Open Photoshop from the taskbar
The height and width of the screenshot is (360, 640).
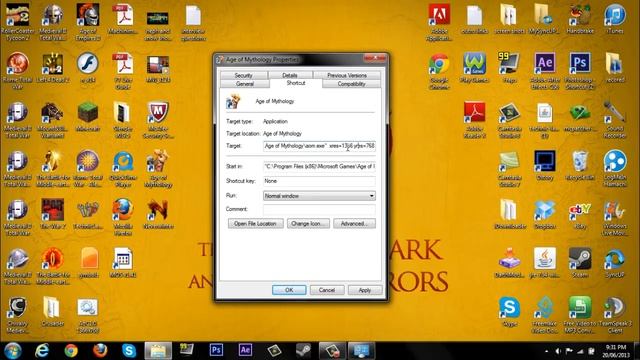pyautogui.click(x=216, y=350)
